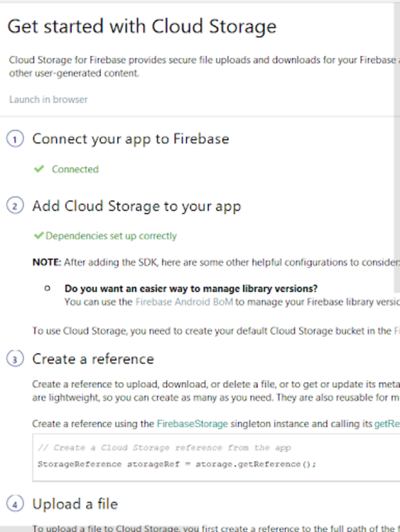Click the storageRef code line in the snippet
The image size is (400, 532).
point(177,464)
